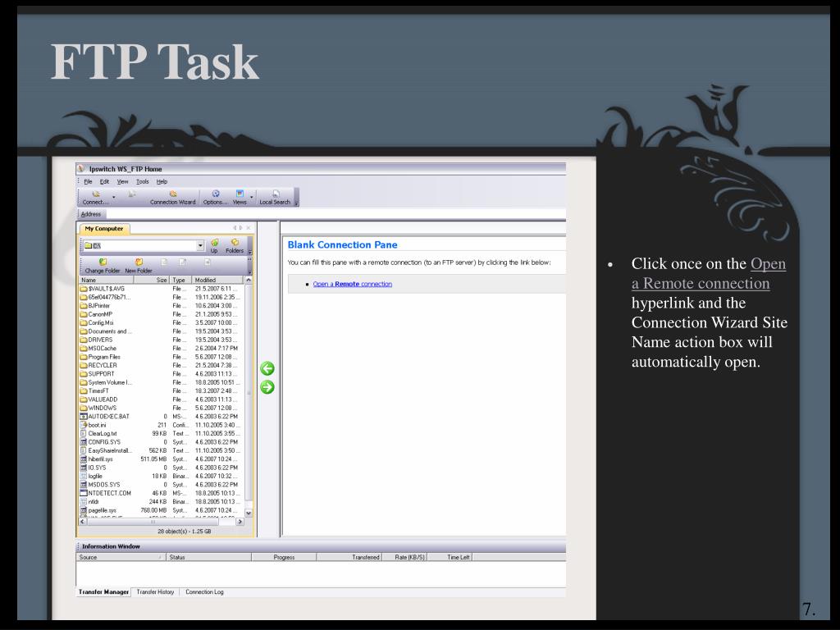Click the green right transfer arrow
The width and height of the screenshot is (840, 630).
tap(267, 387)
